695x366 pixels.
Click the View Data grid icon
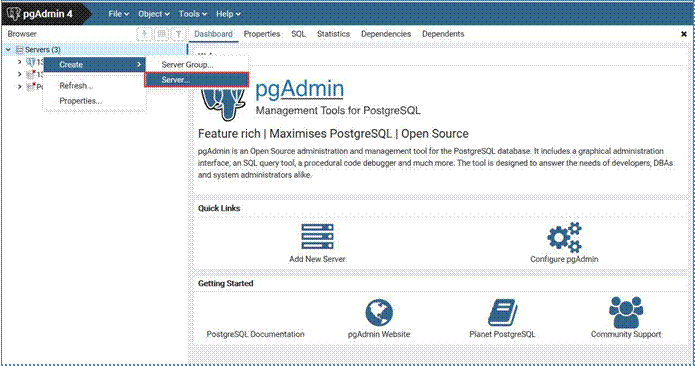click(x=161, y=34)
